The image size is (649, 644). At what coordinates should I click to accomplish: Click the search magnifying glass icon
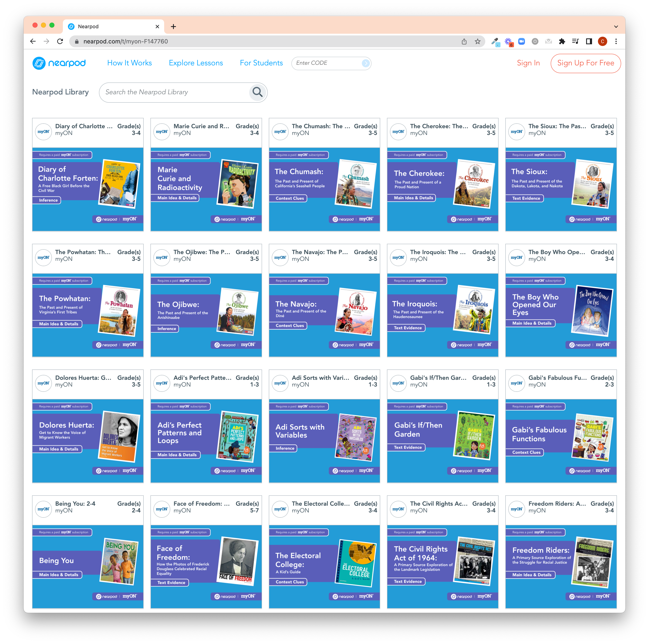click(x=257, y=92)
